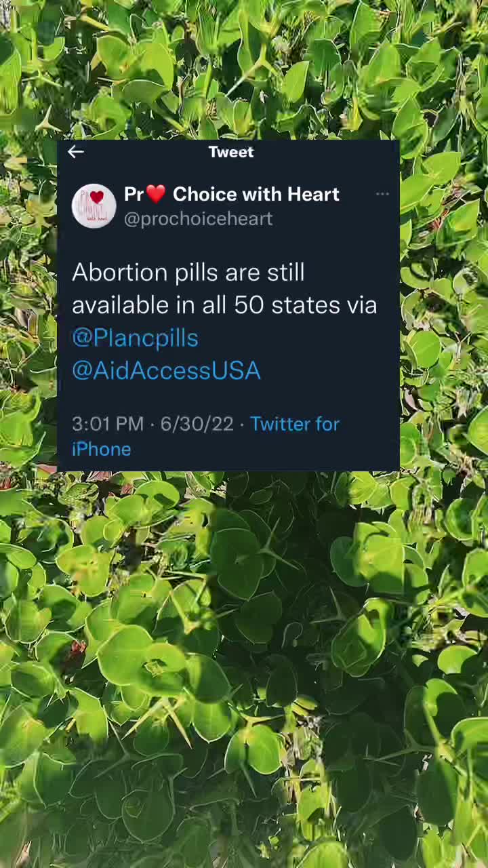Viewport: 488px width, 868px height.
Task: Visit the @prochoiceheart handle
Action: point(199,218)
